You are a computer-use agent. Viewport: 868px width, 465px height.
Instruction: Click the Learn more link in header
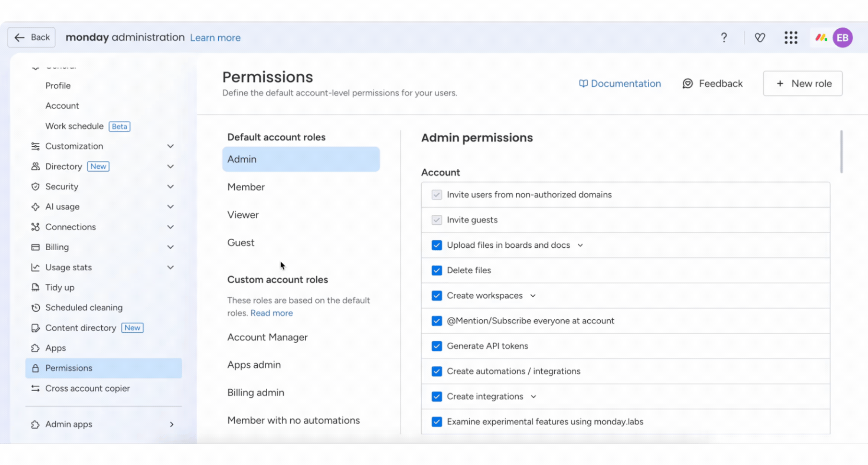[x=215, y=38]
